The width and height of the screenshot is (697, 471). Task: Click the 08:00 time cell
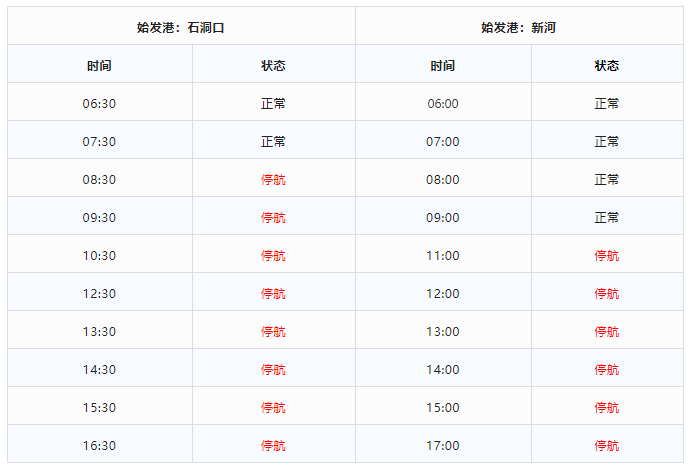[x=443, y=179]
